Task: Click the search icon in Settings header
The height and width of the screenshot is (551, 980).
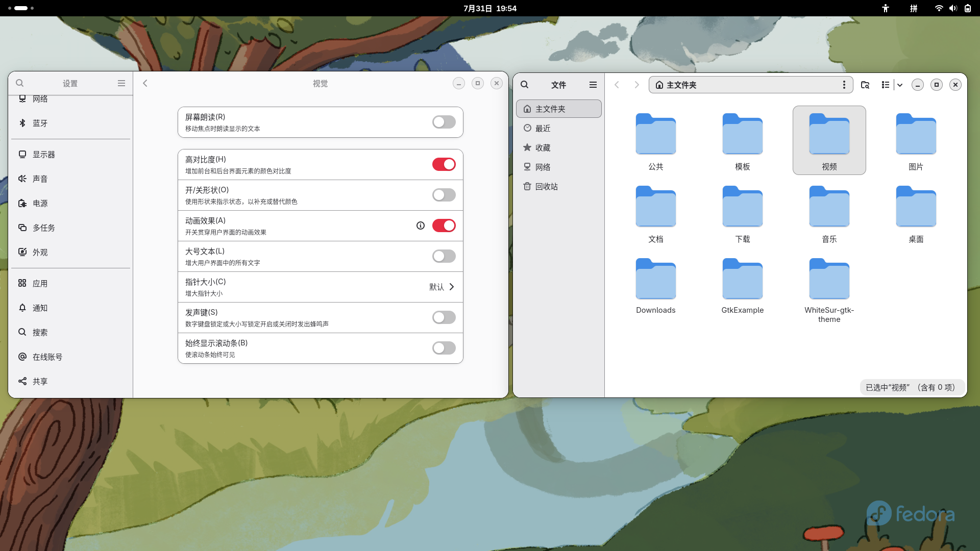Action: click(x=20, y=83)
